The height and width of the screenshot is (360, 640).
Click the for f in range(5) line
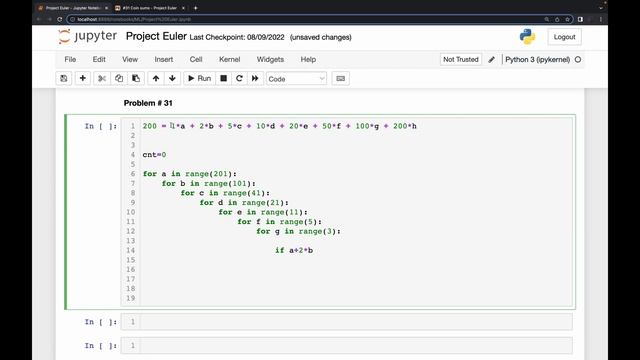coord(280,222)
